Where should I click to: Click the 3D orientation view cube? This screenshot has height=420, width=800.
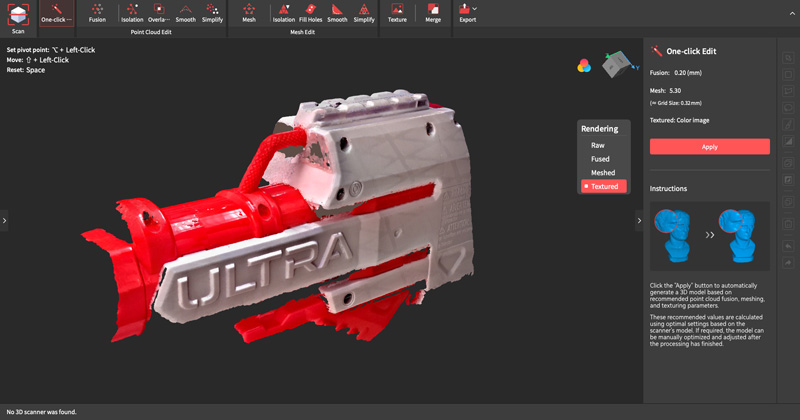pyautogui.click(x=619, y=64)
